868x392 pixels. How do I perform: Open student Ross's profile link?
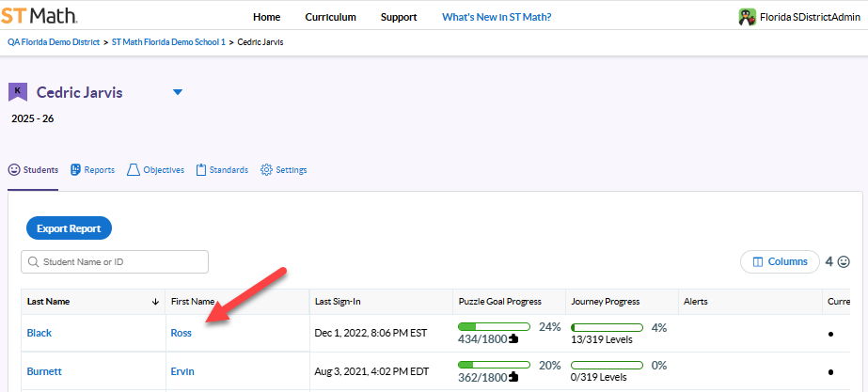(x=181, y=333)
